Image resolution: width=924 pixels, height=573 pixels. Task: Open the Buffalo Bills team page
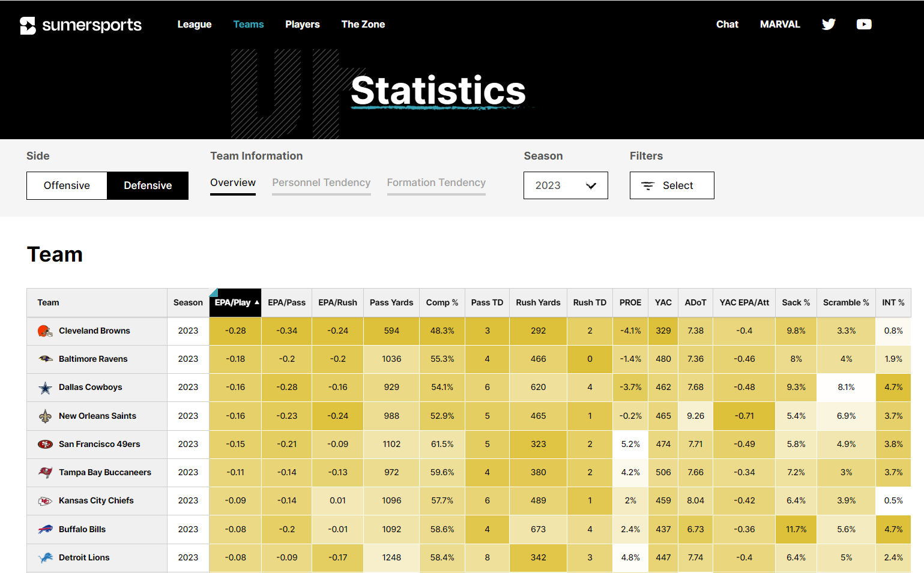[82, 529]
